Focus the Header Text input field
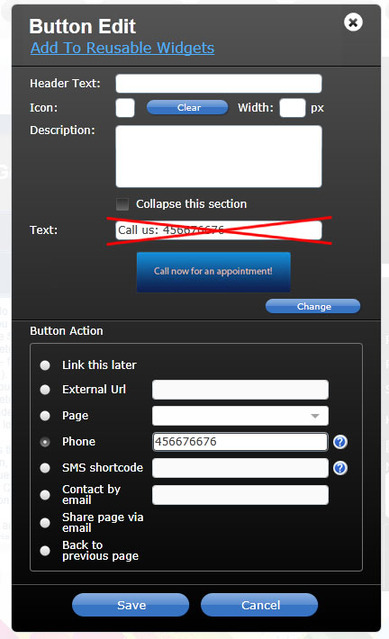The width and height of the screenshot is (389, 639). [x=219, y=84]
